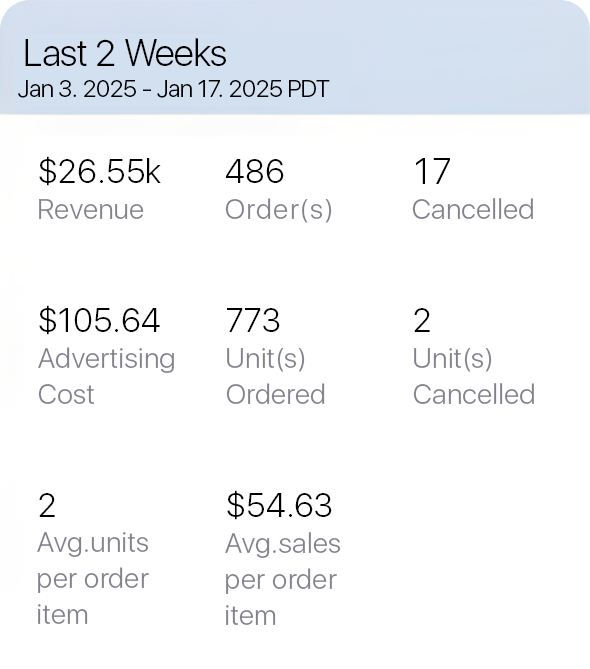
Task: Click the Order(s) label
Action: 279,210
